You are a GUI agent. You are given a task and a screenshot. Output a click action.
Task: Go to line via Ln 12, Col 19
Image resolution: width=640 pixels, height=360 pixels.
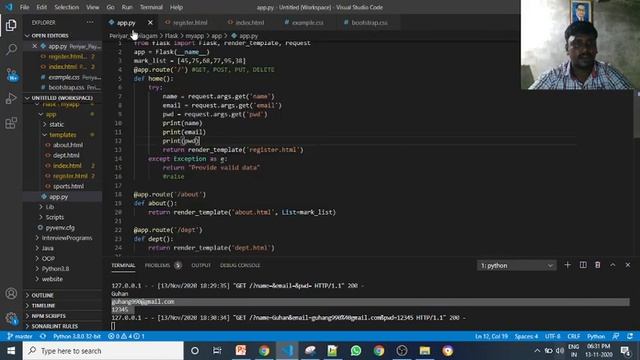(491, 336)
